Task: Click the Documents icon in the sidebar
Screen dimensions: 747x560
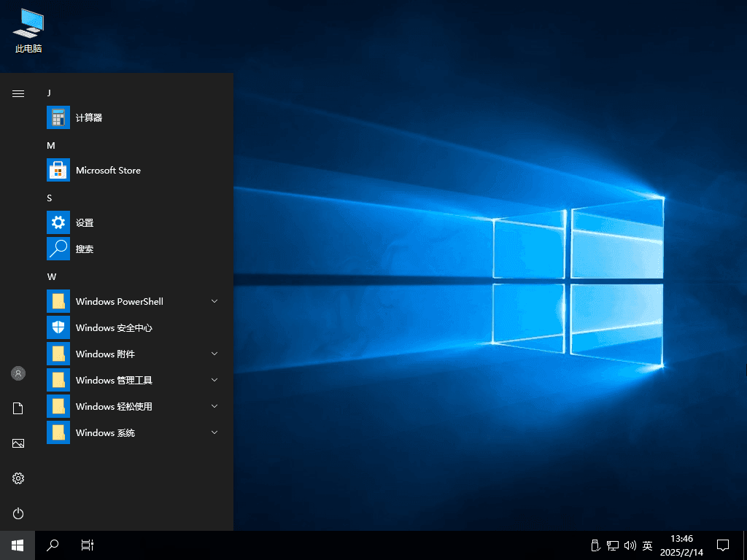Action: (18, 408)
